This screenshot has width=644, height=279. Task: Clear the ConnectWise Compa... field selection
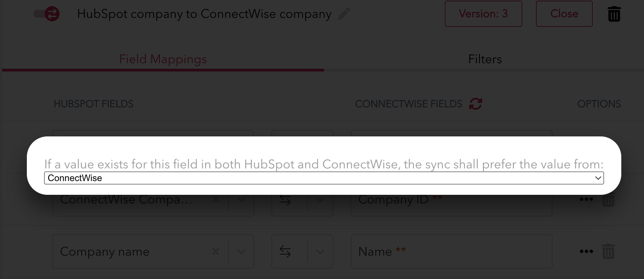pos(216,200)
